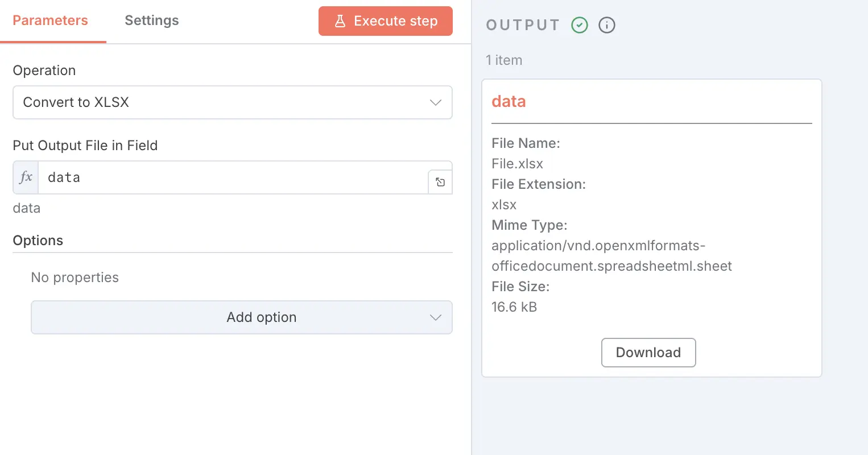Open the output info tooltip icon

coord(606,25)
